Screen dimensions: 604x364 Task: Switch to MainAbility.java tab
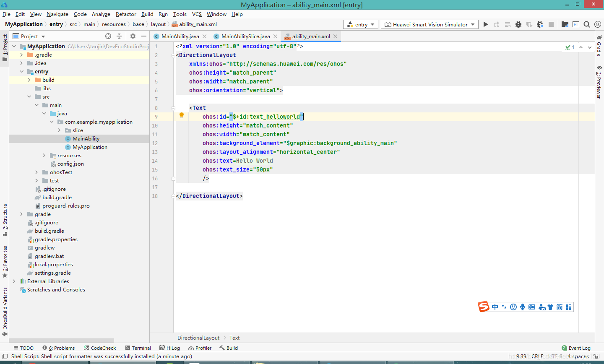tap(180, 36)
